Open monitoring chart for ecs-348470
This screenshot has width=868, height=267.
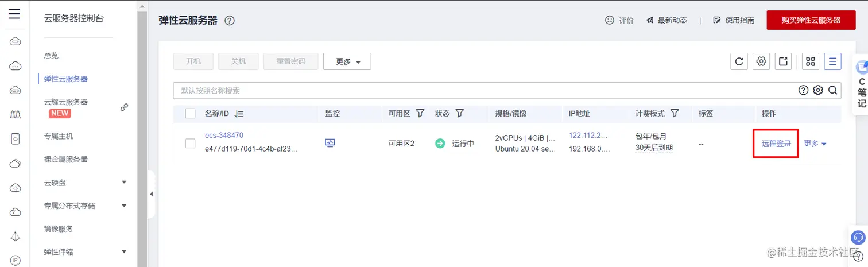tap(330, 143)
